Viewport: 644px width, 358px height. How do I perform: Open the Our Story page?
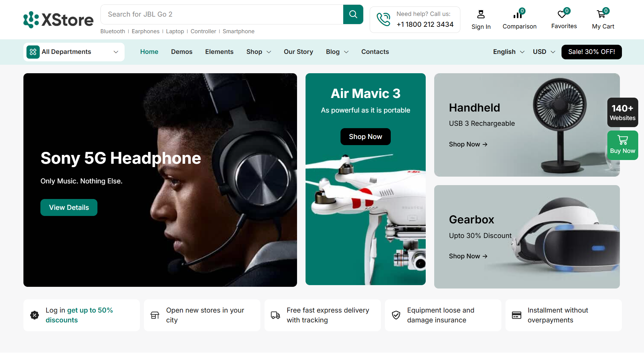tap(298, 52)
